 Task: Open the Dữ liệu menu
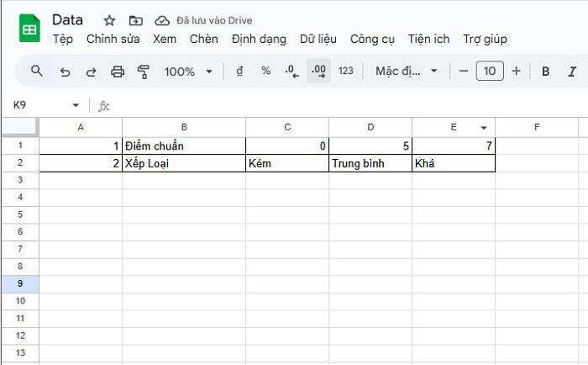(318, 39)
